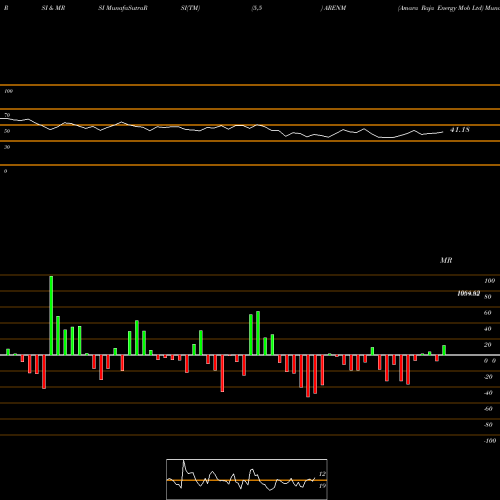
Task: Click RSI axis label 100
Action: [8, 91]
